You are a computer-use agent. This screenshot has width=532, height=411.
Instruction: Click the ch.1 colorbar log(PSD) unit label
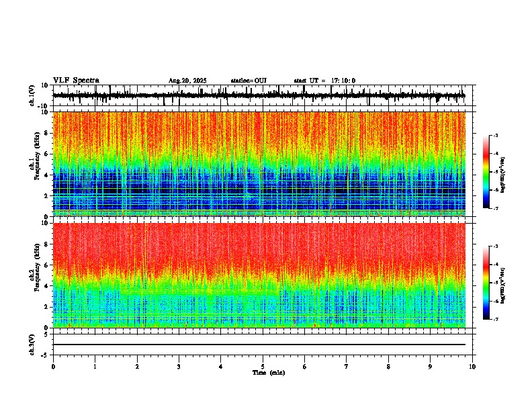point(502,175)
